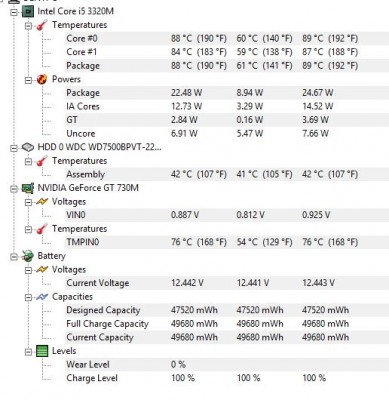This screenshot has width=389, height=400.
Task: Collapse the CPU Powers section
Action: pos(29,80)
